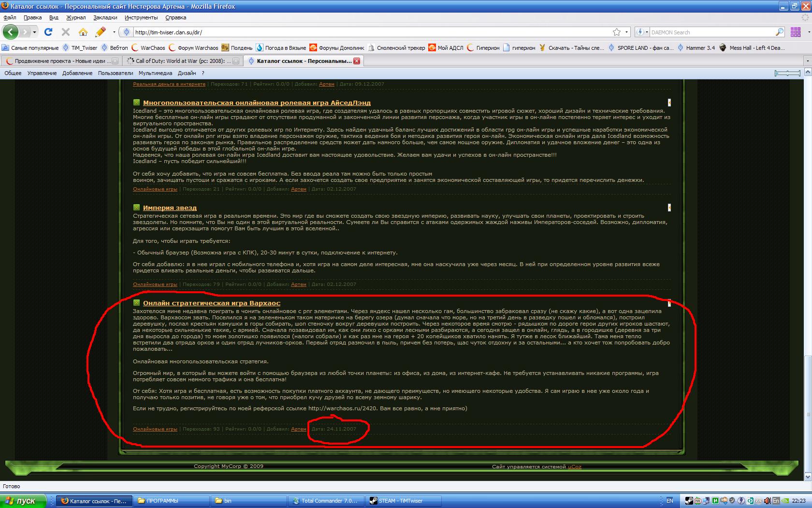Open Онлайн стратегическая игра Вархаос link
This screenshot has width=812, height=508.
(212, 303)
